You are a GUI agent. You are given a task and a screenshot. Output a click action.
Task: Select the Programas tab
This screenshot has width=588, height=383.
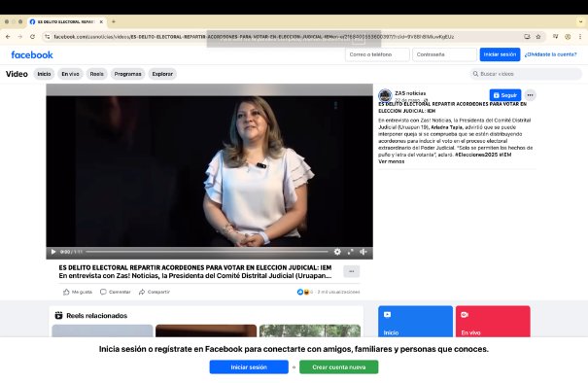[128, 74]
